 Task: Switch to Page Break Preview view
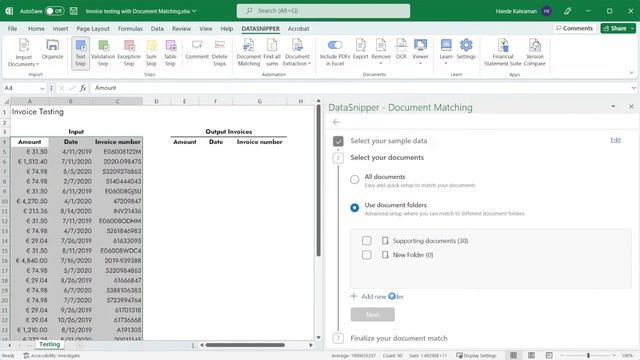[549, 356]
